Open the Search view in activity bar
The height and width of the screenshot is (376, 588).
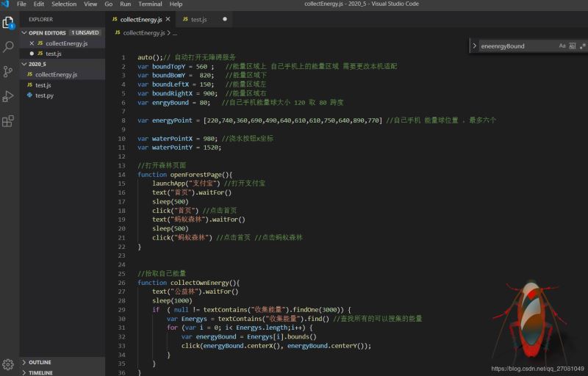point(9,47)
